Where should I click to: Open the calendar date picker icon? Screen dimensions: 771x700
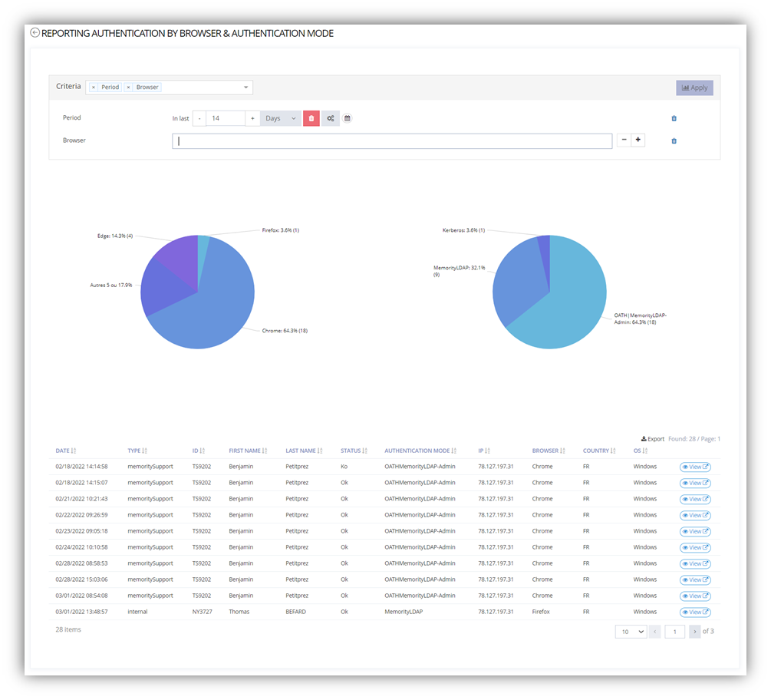pyautogui.click(x=347, y=118)
